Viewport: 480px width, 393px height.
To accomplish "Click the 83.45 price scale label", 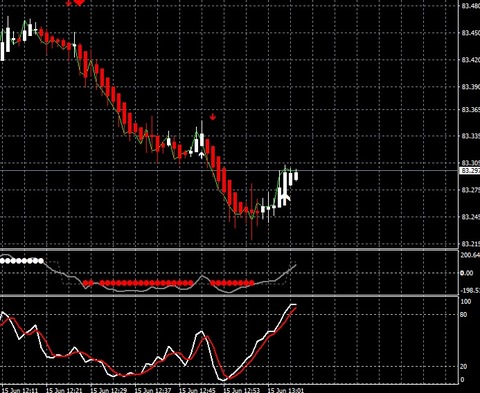I will (x=471, y=33).
